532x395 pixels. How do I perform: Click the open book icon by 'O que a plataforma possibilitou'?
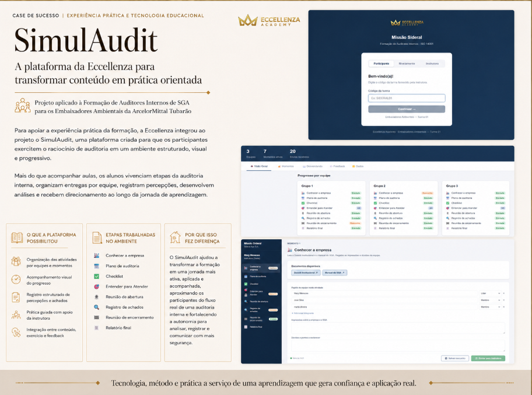pos(16,237)
